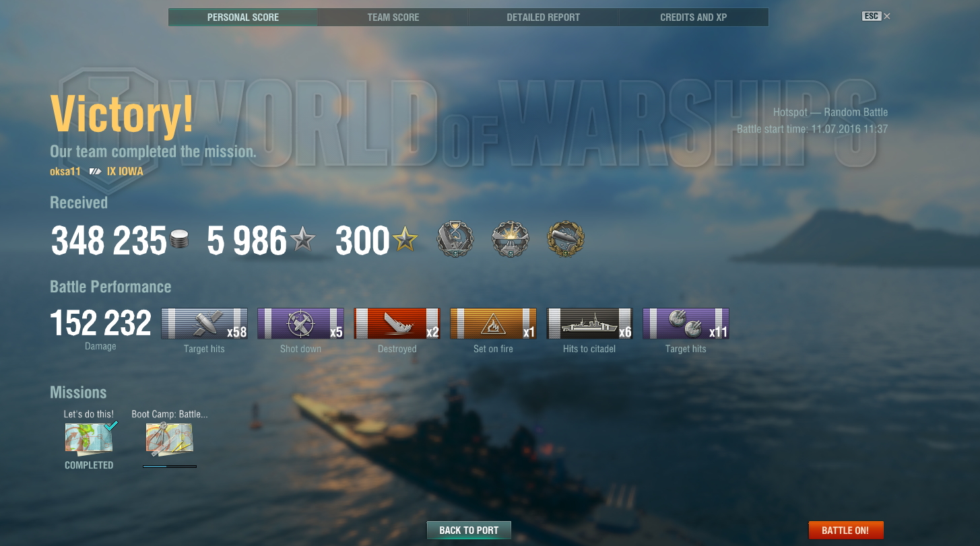
Task: Click the Battle On! button
Action: point(846,531)
